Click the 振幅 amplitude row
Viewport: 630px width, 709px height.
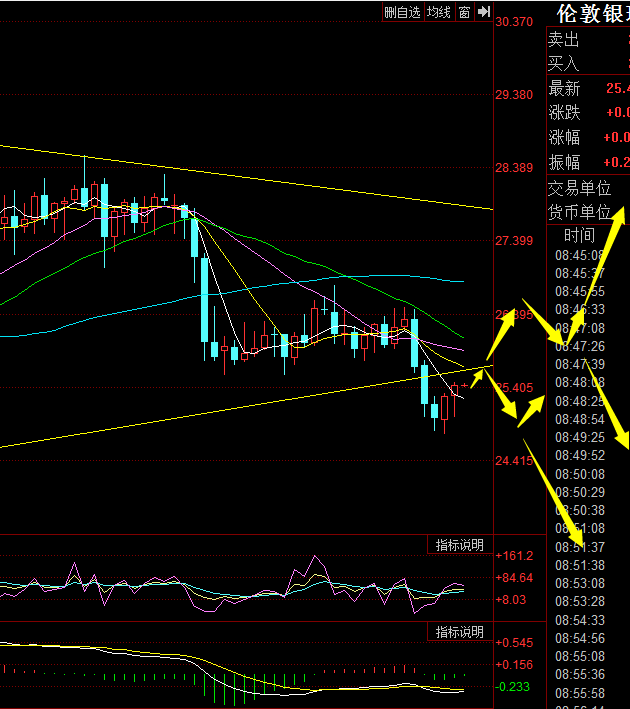pos(564,162)
